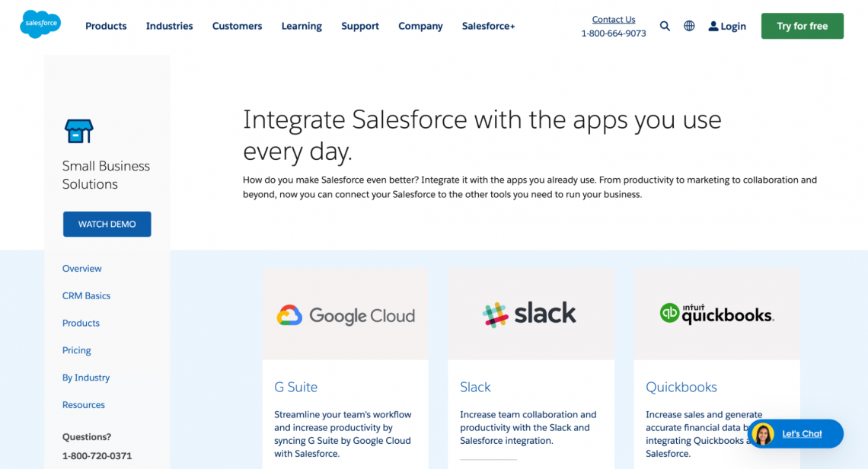868x469 pixels.
Task: Open the Industries navigation menu
Action: (169, 26)
